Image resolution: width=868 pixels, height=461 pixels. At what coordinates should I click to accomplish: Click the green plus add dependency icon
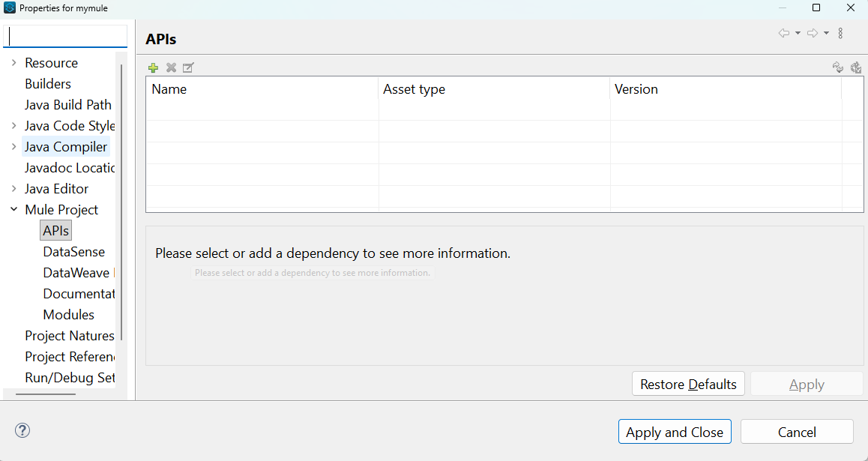pos(153,68)
